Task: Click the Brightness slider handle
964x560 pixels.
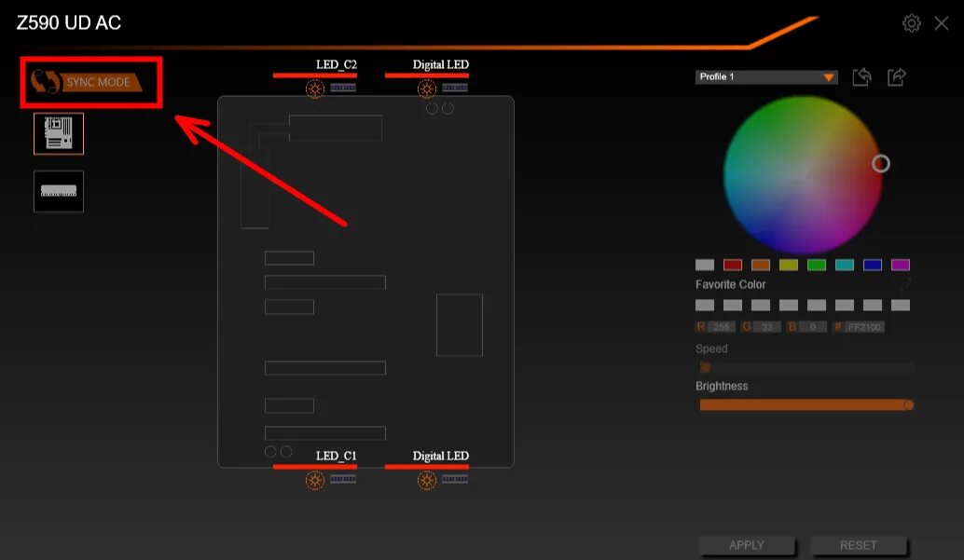Action: pos(909,405)
